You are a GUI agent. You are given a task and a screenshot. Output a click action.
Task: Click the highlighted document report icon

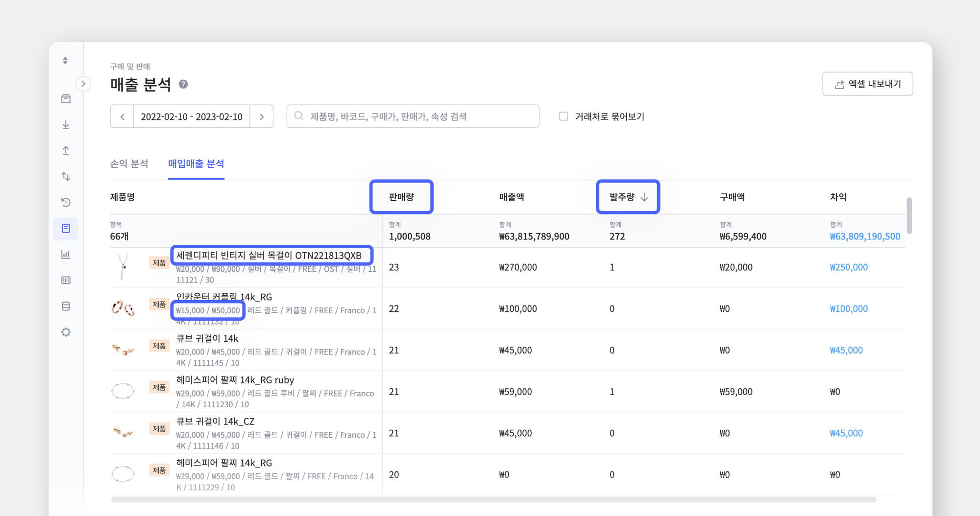coord(66,228)
